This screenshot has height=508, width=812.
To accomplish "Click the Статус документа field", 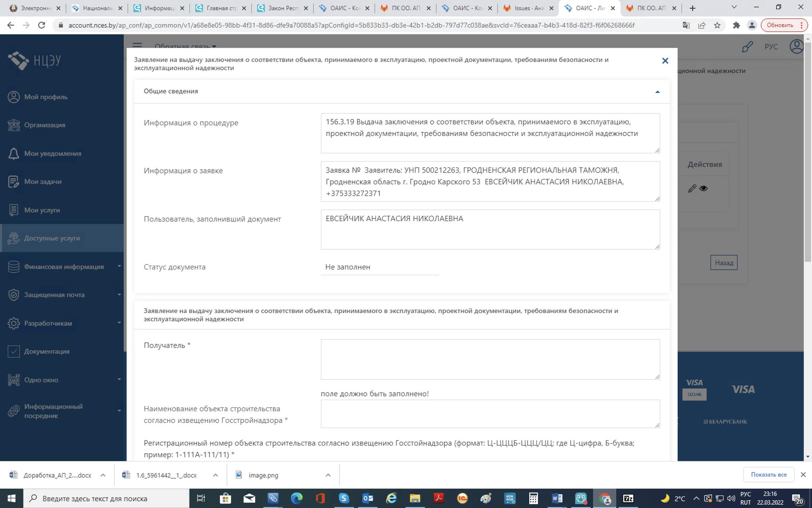I will click(x=379, y=267).
